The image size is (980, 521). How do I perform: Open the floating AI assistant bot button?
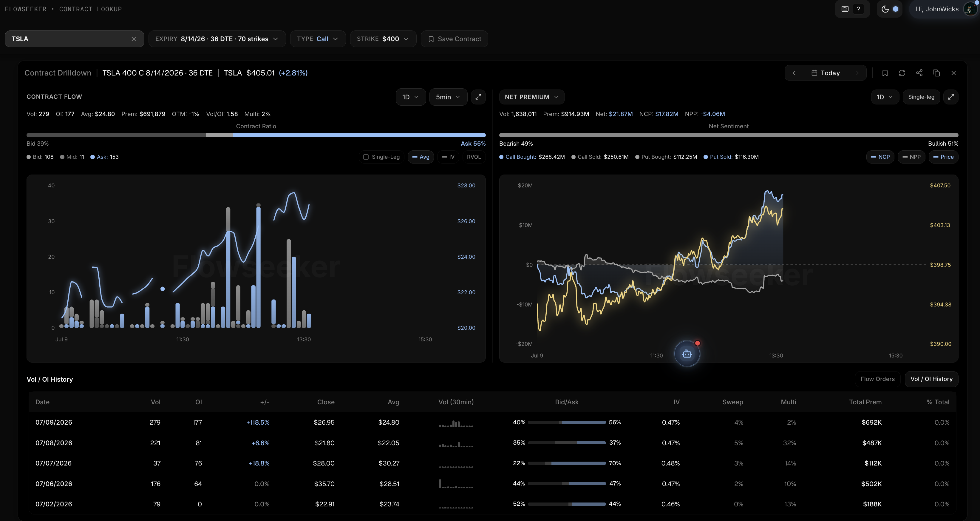point(687,354)
